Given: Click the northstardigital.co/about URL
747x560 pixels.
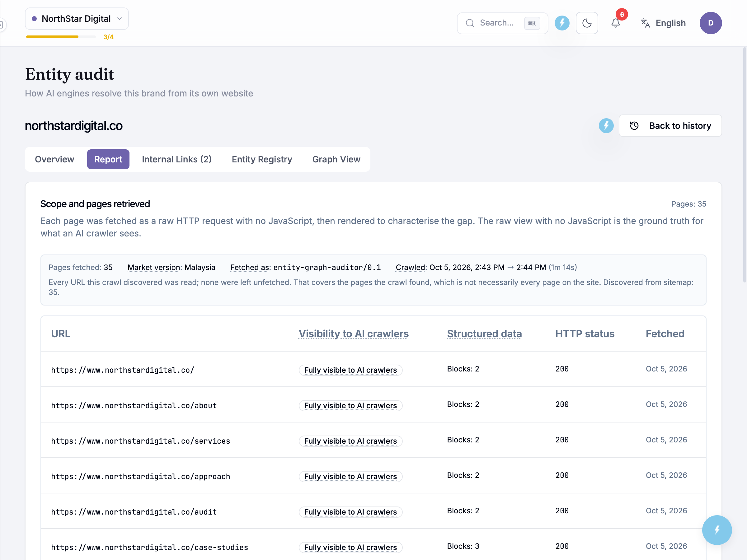Looking at the screenshot, I should coord(134,405).
